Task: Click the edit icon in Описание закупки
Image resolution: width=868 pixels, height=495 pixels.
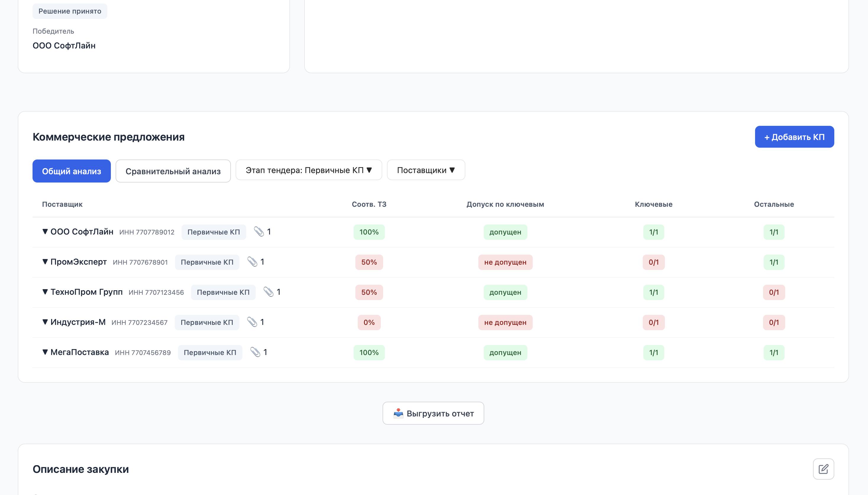Action: [823, 469]
